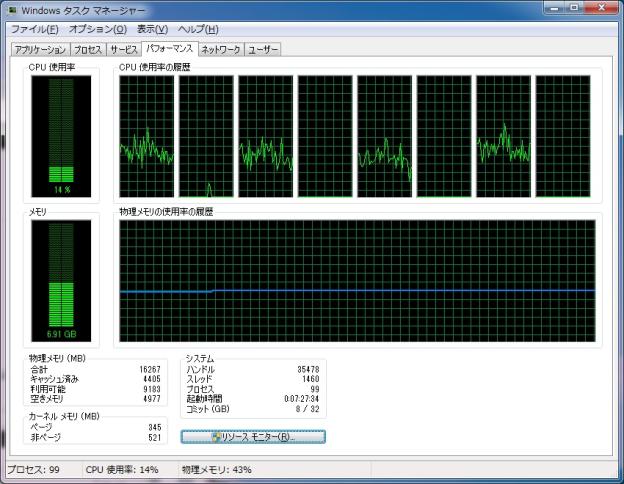Click the 起動時間 value 0:07:27:34
624x484 pixels.
302,398
